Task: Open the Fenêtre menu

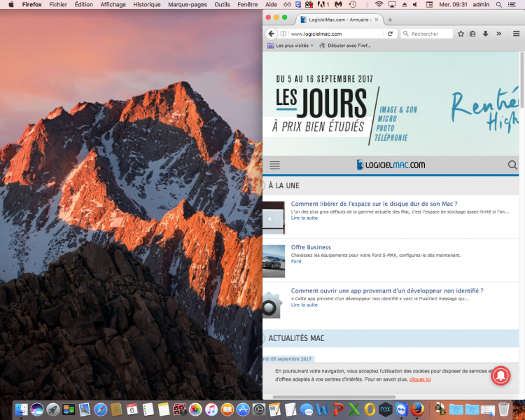Action: tap(247, 4)
